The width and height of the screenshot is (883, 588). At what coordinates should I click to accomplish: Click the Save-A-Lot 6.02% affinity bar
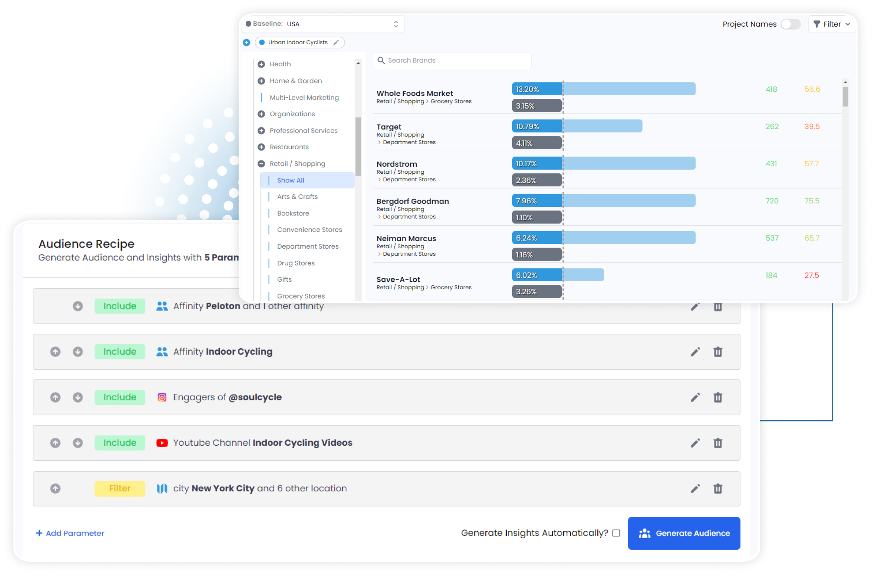click(x=558, y=275)
